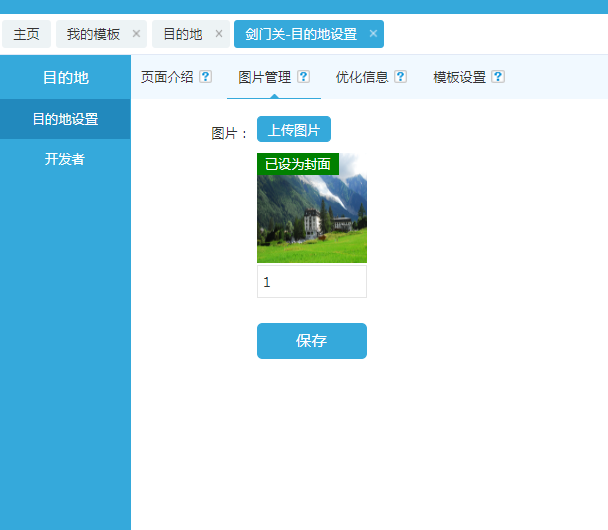Click the image order field showing 1
608x530 pixels.
[311, 282]
